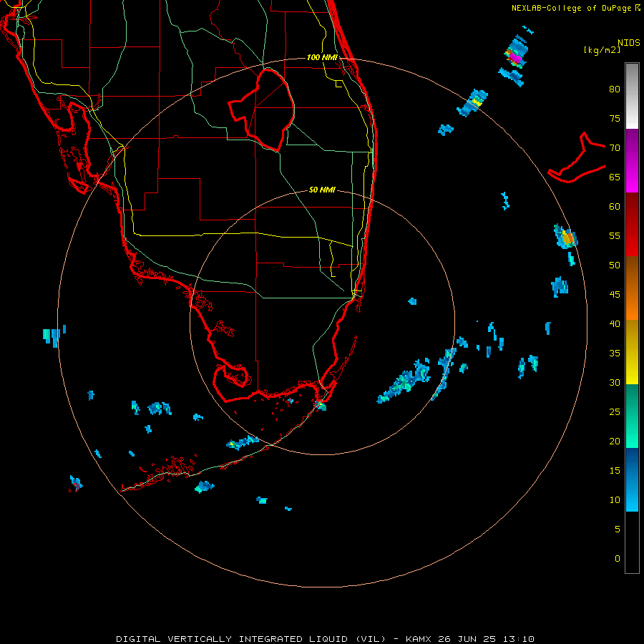Click the orange-core storm cell on the east edge

pyautogui.click(x=567, y=238)
